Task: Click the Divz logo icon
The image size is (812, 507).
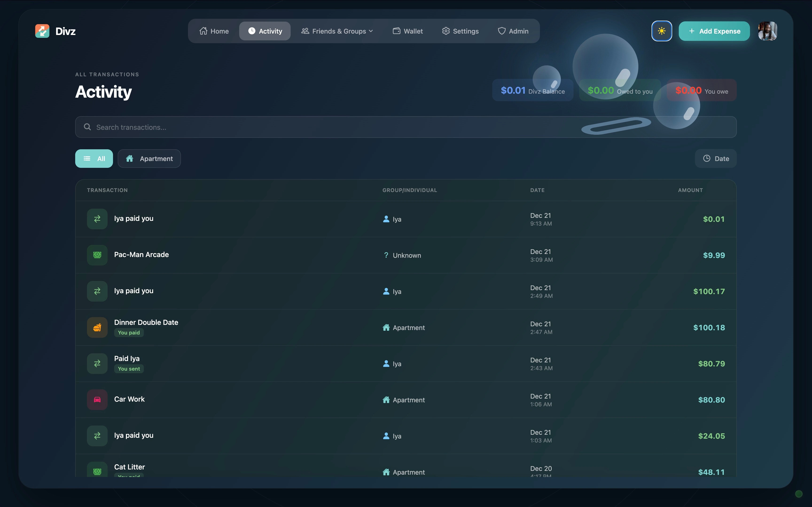Action: [x=42, y=31]
